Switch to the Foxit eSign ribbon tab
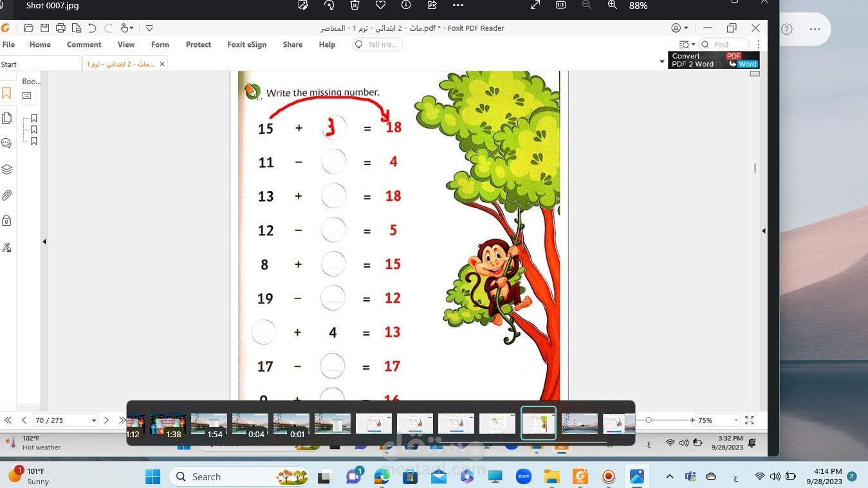Screen dimensions: 868x488 point(246,44)
